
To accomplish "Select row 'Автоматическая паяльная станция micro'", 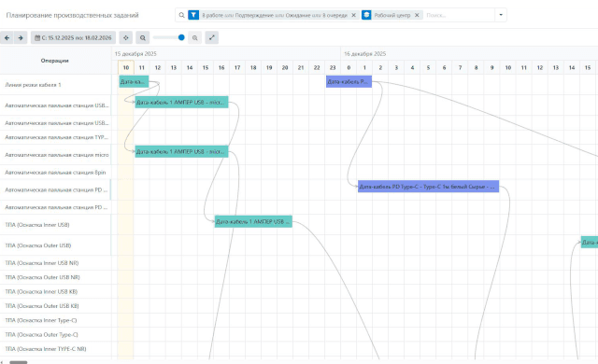I will pos(56,155).
